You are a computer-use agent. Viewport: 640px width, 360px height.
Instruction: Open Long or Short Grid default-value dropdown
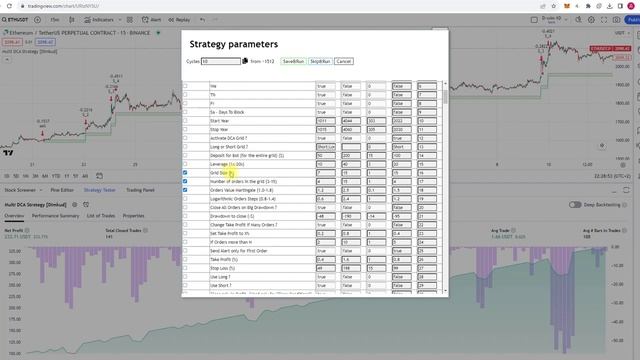(x=402, y=147)
